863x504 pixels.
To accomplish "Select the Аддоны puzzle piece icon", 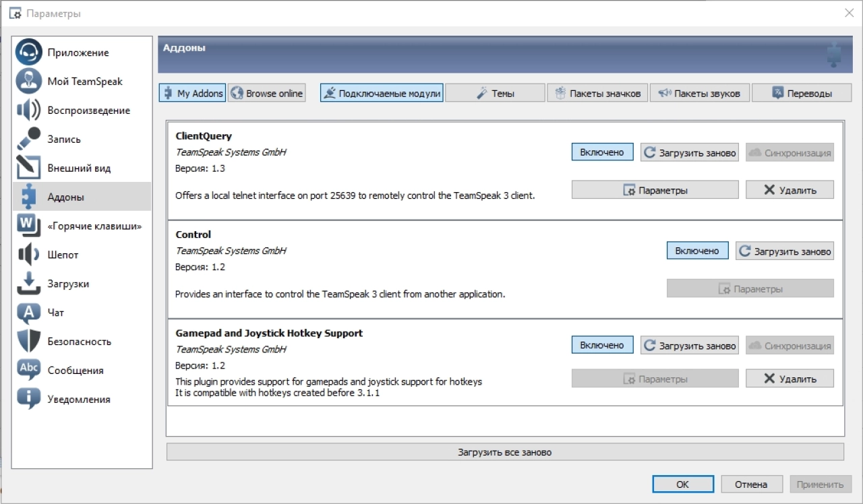I will point(29,197).
